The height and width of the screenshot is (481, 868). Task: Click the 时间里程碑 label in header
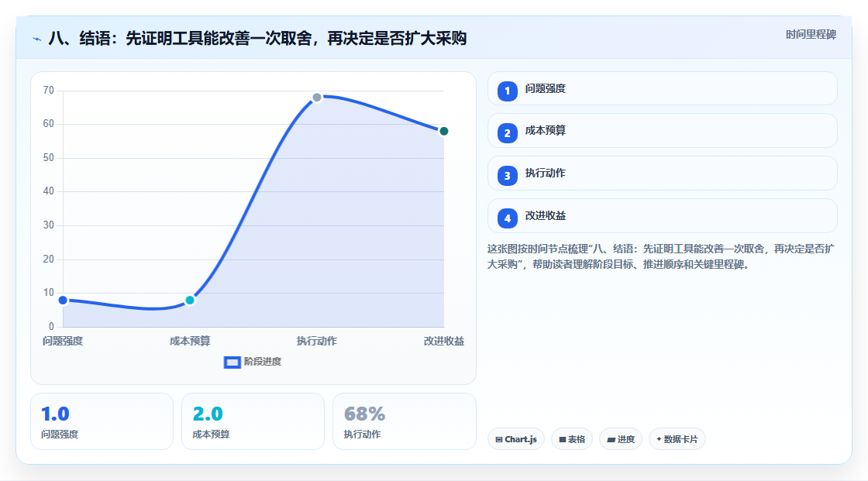[811, 35]
